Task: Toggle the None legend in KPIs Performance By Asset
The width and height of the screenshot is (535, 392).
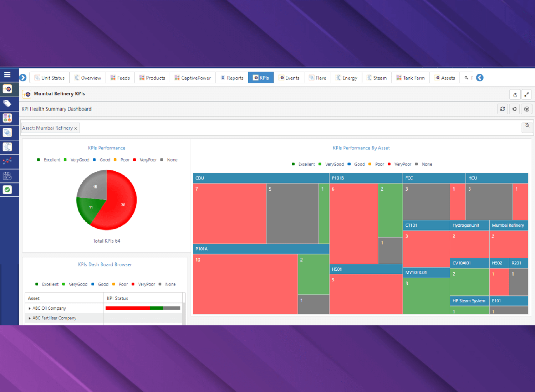Action: 424,164
